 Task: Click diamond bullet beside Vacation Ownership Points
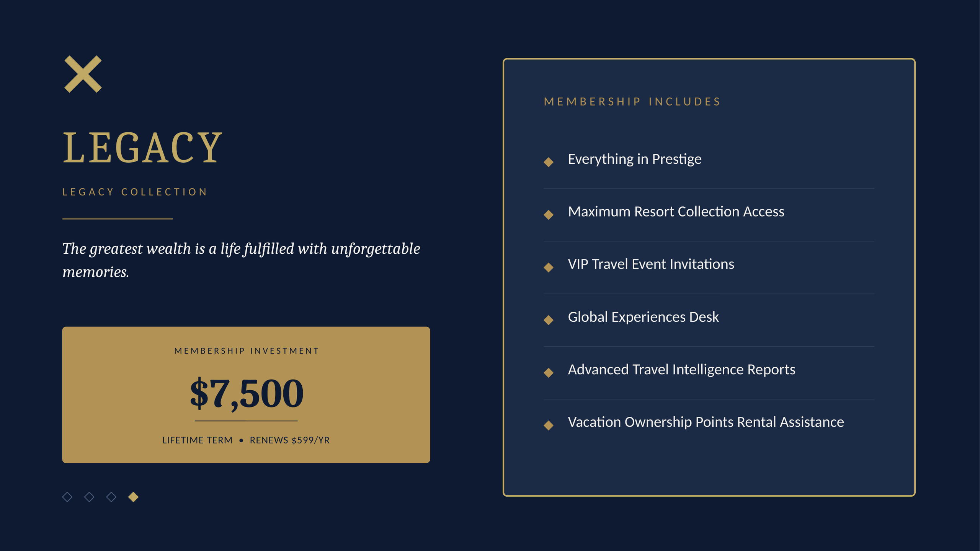coord(549,425)
